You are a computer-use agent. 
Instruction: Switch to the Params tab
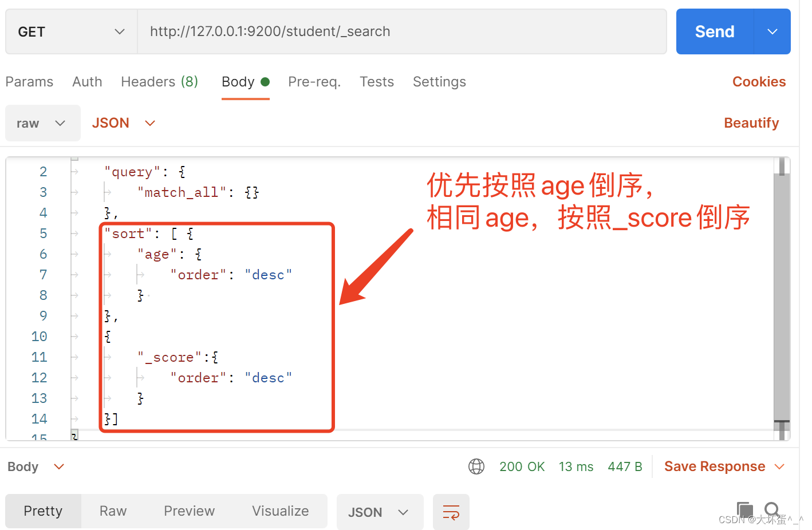pos(29,82)
